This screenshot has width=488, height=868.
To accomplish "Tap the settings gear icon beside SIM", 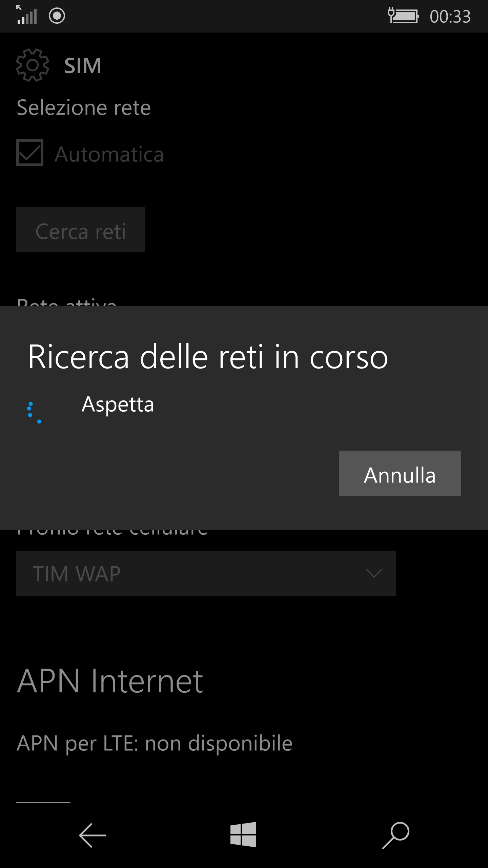I will click(33, 65).
